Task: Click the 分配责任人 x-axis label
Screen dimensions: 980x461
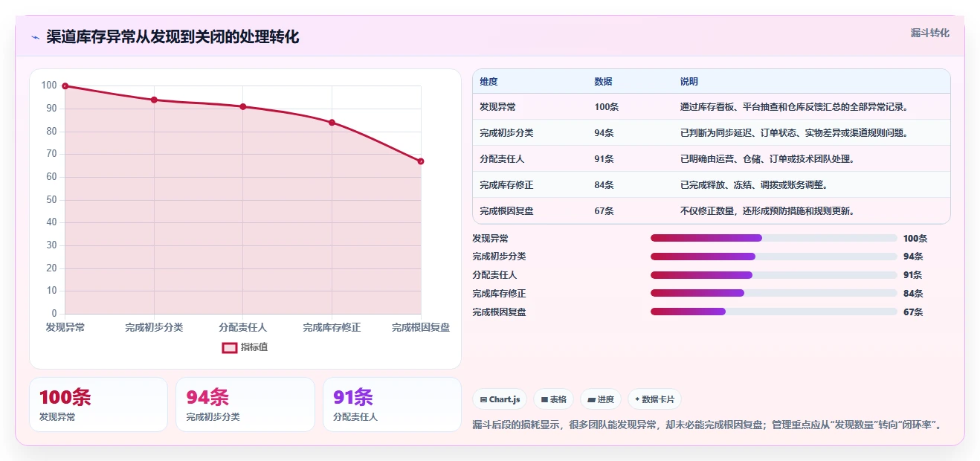Action: (243, 327)
